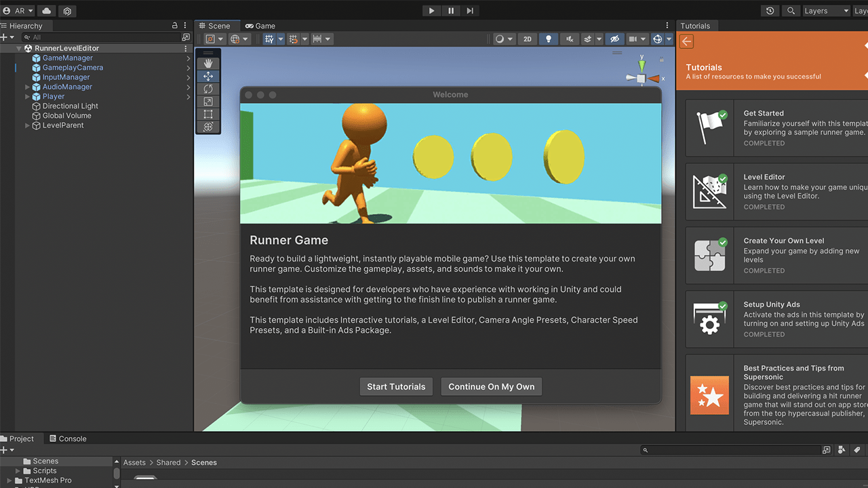
Task: Toggle 2D view mode
Action: pos(528,39)
